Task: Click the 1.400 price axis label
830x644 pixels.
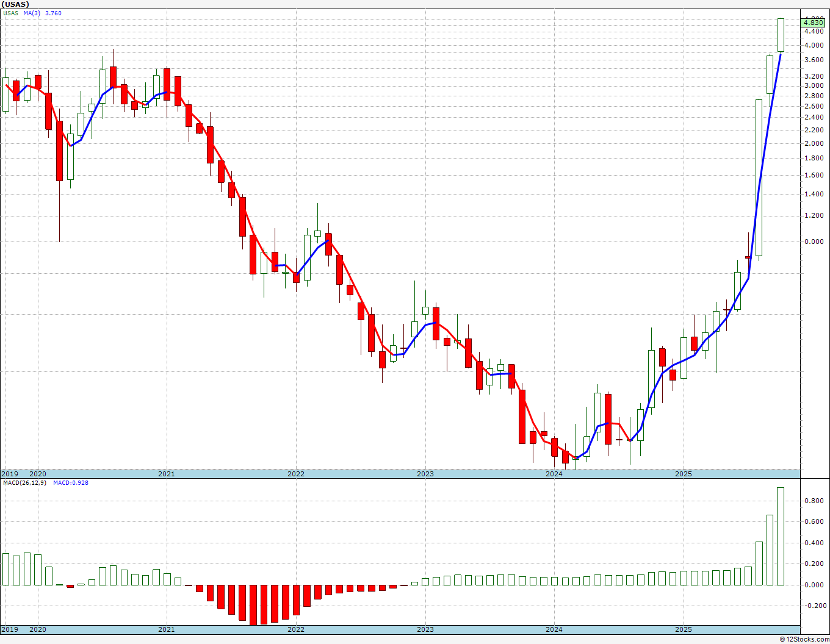Action: point(814,195)
